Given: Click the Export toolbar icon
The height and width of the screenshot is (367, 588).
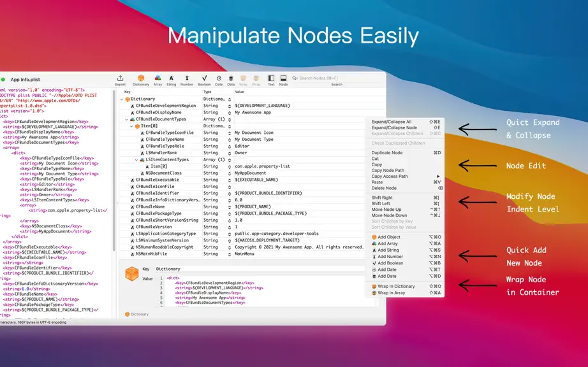Looking at the screenshot, I should (120, 80).
